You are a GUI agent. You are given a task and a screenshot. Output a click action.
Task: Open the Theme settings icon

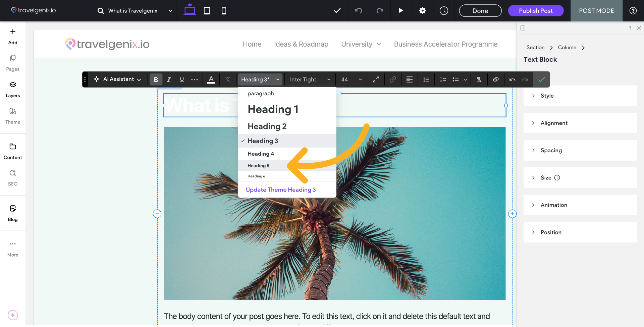tap(13, 116)
